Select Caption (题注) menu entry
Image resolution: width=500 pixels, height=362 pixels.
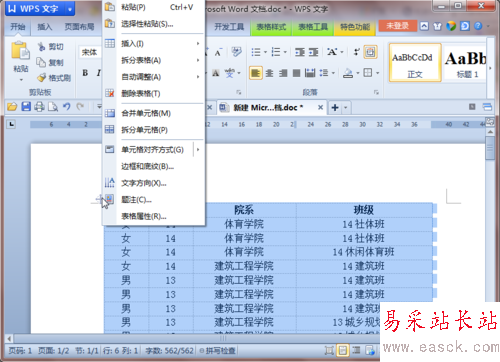(153, 200)
